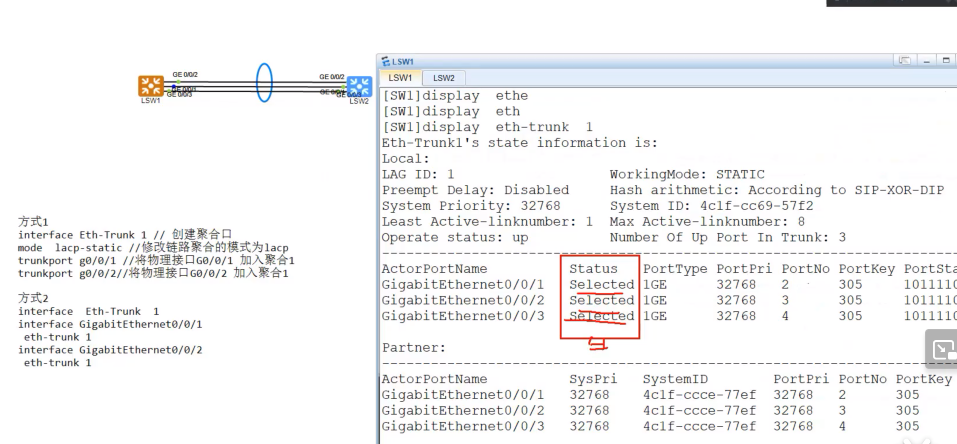Minimize the LSW1 terminal window
This screenshot has width=957, height=444.
pos(928,60)
